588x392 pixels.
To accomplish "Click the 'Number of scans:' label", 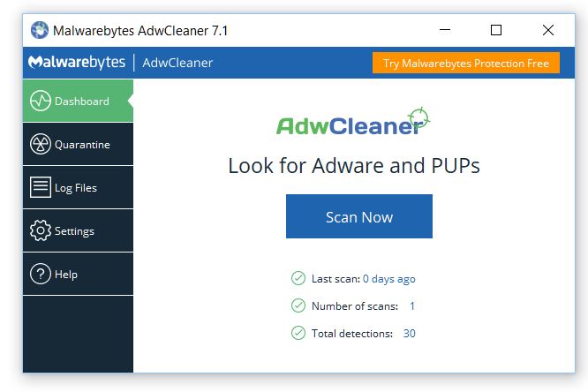I will point(355,306).
